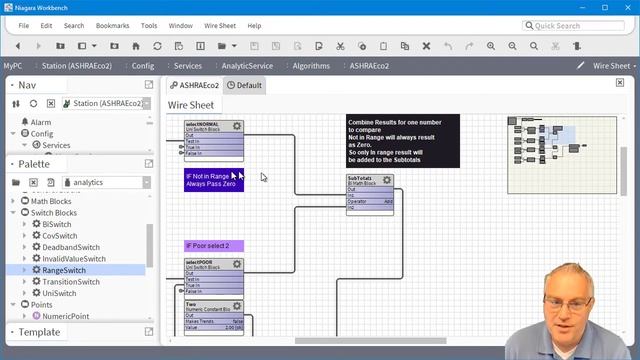Delete selection with the X toolbar icon

pyautogui.click(x=426, y=46)
